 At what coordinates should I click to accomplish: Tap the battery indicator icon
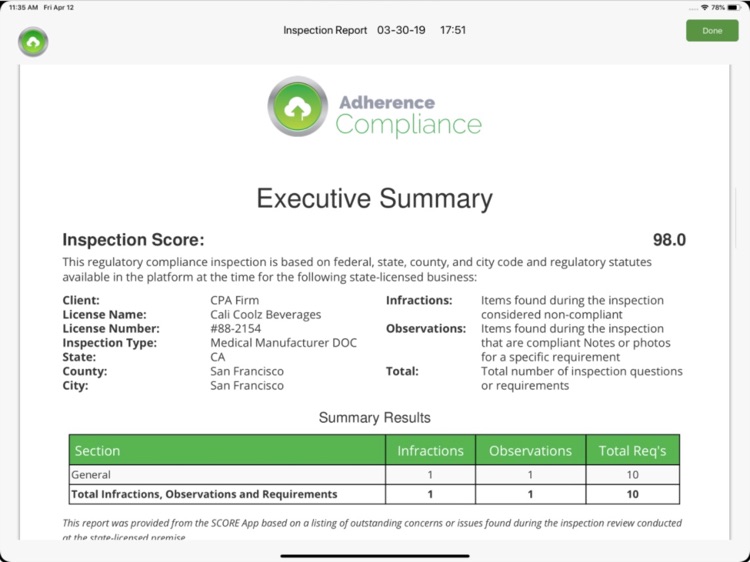tap(733, 8)
